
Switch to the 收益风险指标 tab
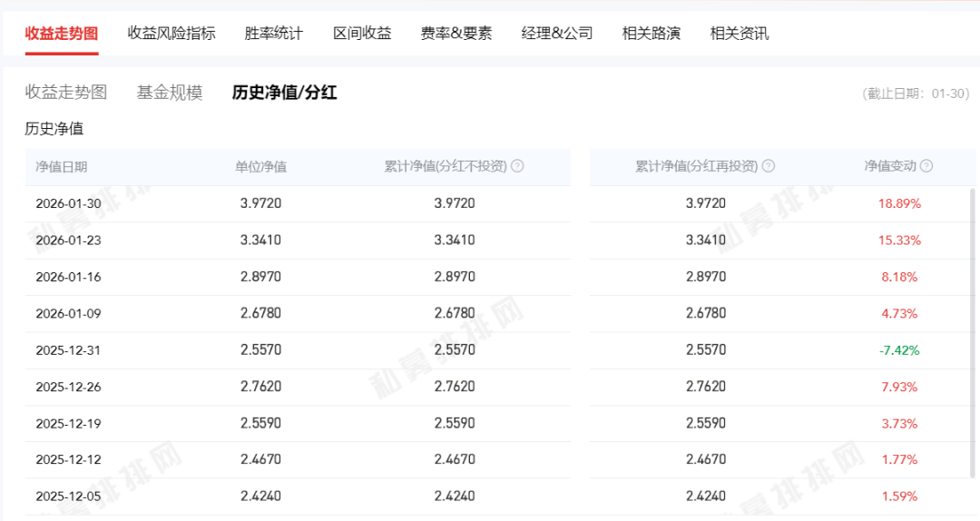point(171,34)
